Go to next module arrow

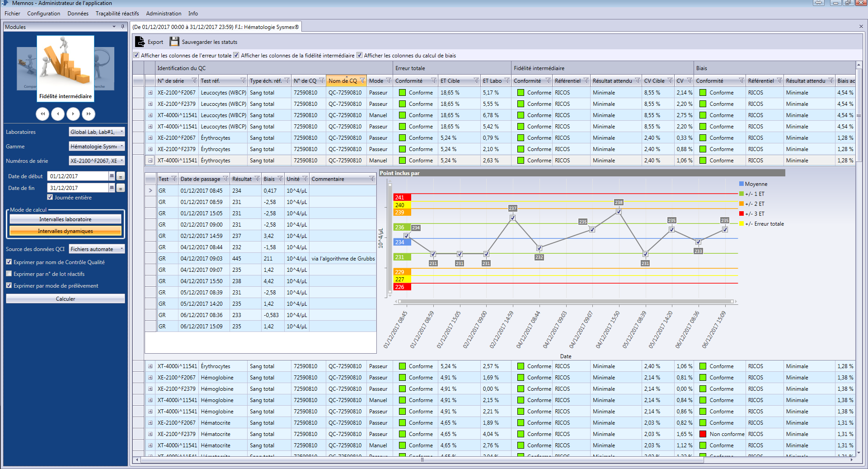pyautogui.click(x=73, y=114)
